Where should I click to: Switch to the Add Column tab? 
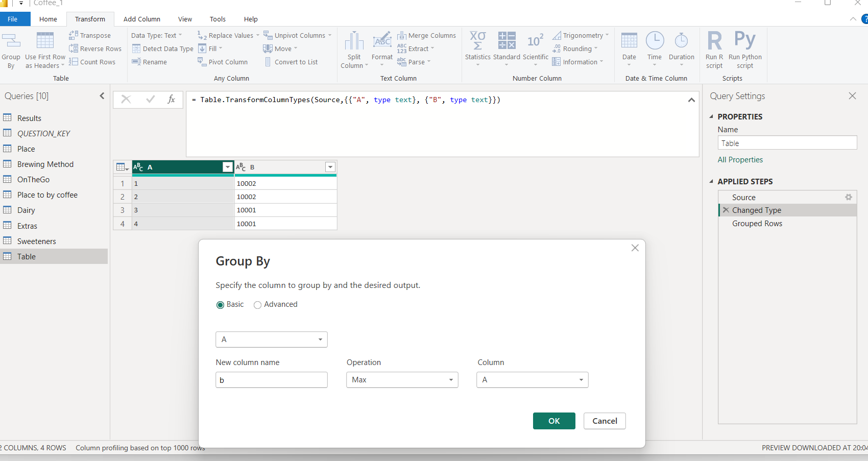[x=142, y=19]
